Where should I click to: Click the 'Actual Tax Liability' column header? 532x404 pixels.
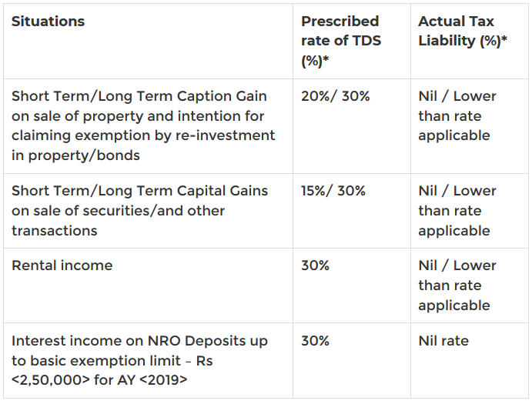[463, 31]
